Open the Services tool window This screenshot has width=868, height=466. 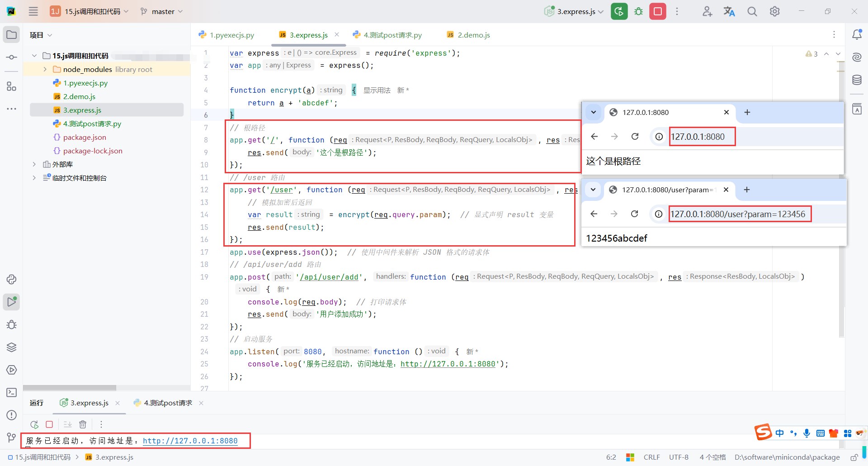(x=12, y=370)
